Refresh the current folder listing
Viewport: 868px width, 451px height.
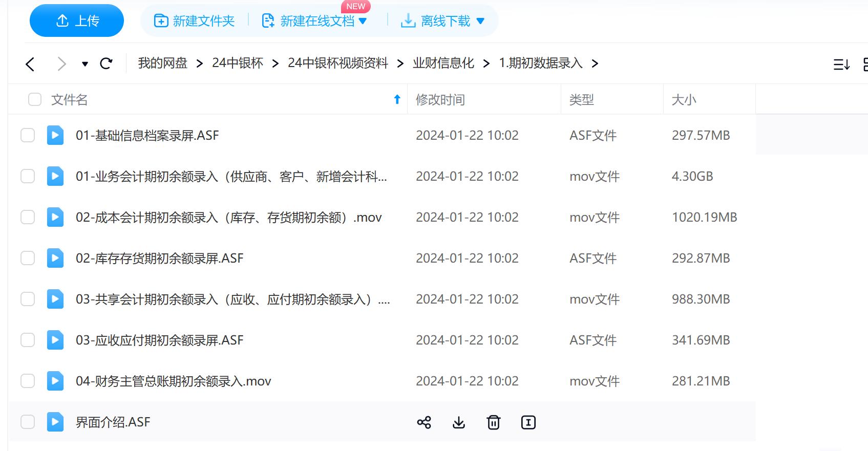click(107, 63)
